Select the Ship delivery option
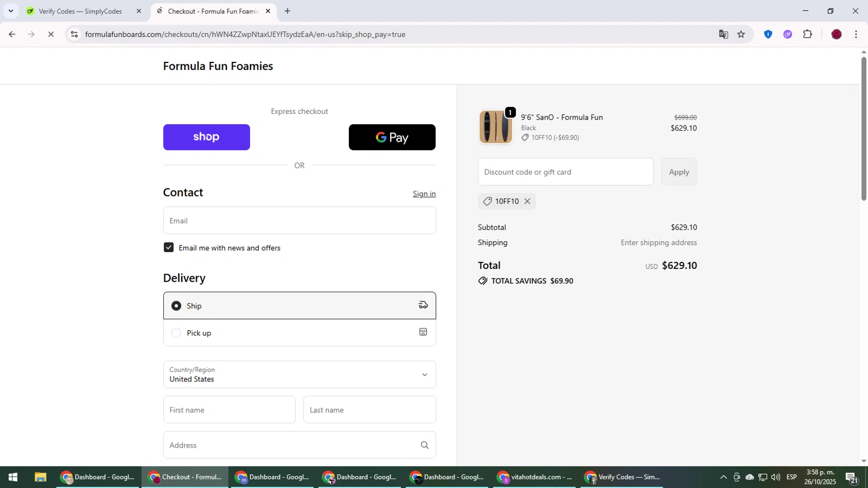Viewport: 868px width, 488px height. point(299,305)
